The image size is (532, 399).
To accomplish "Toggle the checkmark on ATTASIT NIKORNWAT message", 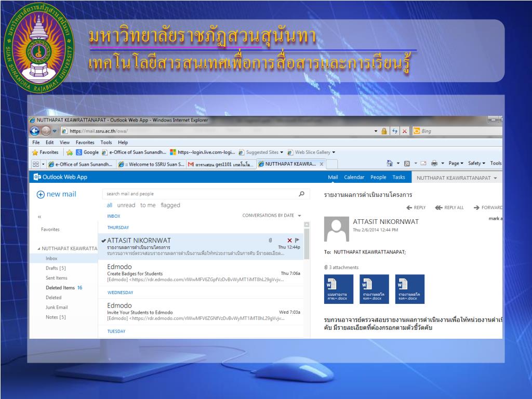I will click(x=103, y=241).
